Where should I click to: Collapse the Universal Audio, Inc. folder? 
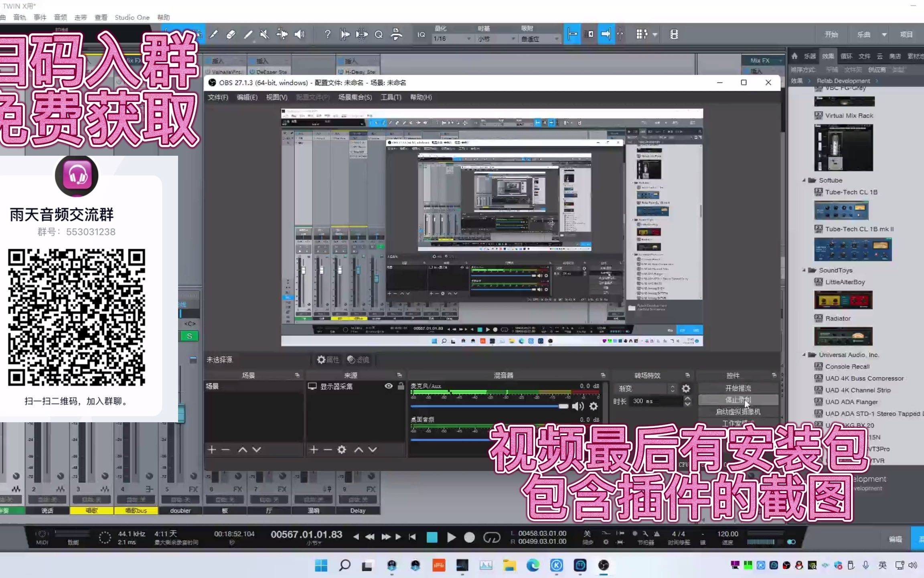point(804,355)
